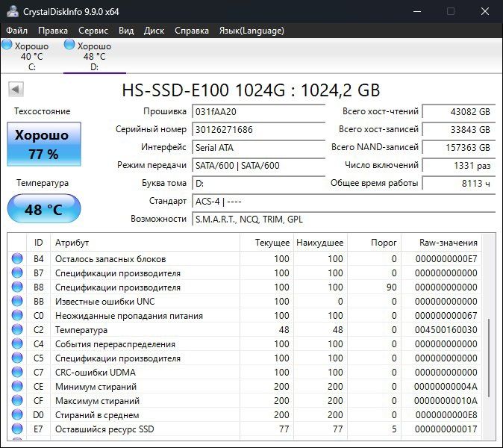
Task: Click the serial number field 30126271686
Action: click(x=258, y=130)
